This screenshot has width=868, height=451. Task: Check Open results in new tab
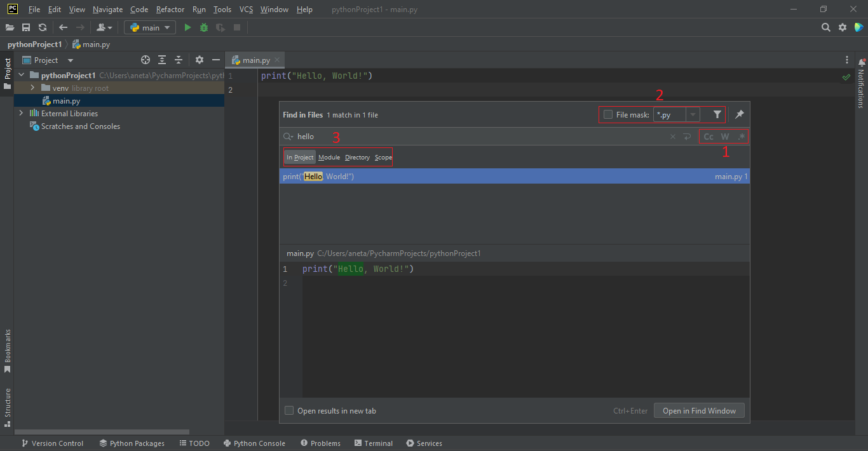click(x=289, y=410)
